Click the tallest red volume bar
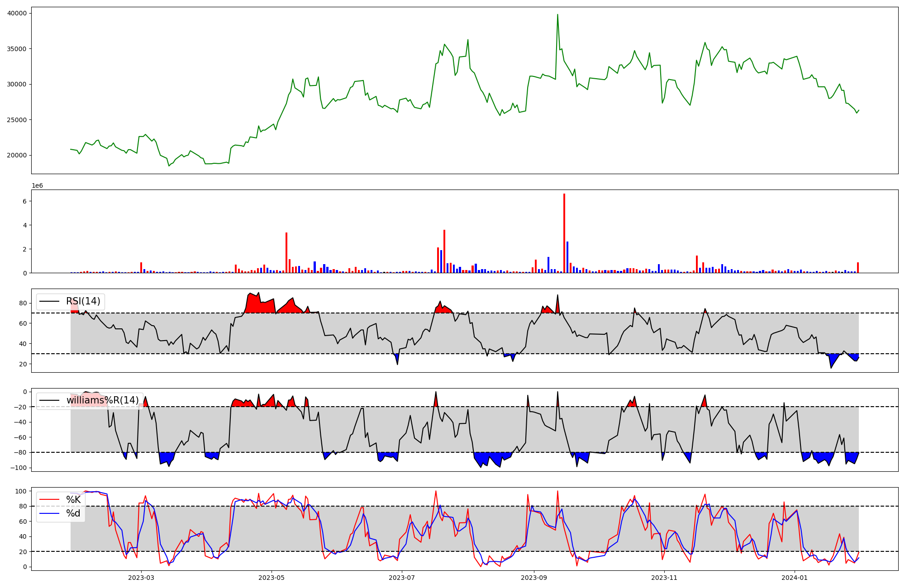The width and height of the screenshot is (905, 588). [x=564, y=233]
